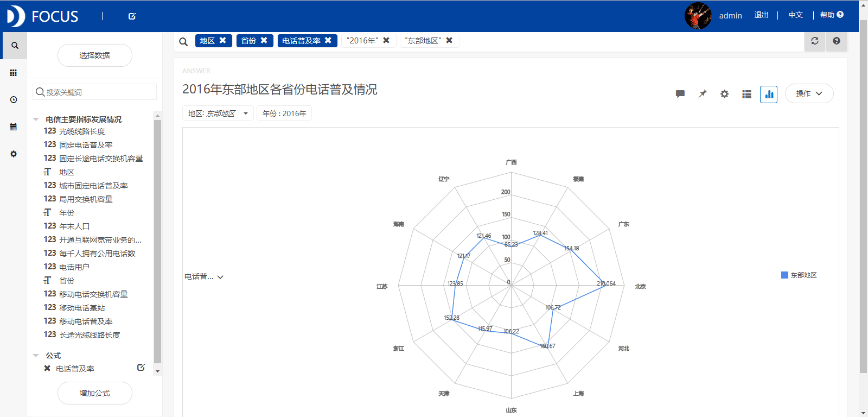The width and height of the screenshot is (868, 417).
Task: Select the 移动电话普及率 column
Action: (x=86, y=321)
